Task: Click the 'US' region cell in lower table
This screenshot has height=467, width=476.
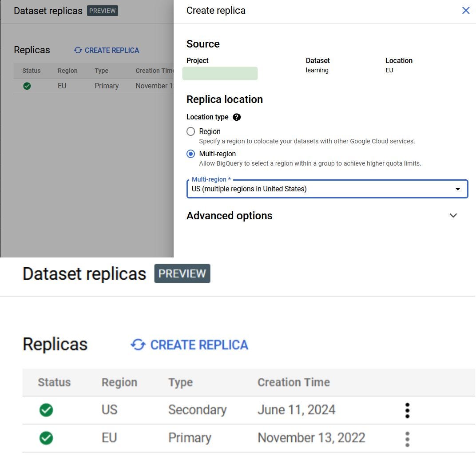Action: click(x=109, y=410)
